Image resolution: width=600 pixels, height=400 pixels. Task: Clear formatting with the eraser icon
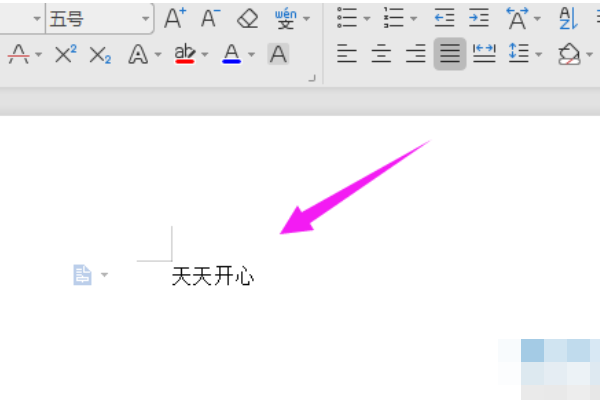(248, 18)
